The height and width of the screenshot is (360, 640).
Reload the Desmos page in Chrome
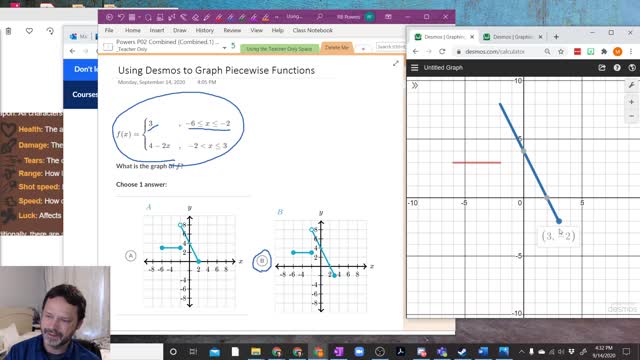[x=442, y=51]
